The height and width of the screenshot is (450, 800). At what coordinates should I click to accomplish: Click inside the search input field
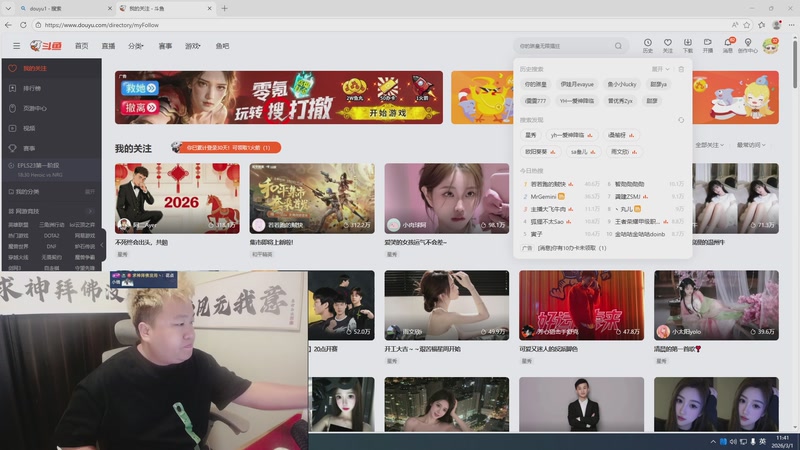click(x=565, y=46)
